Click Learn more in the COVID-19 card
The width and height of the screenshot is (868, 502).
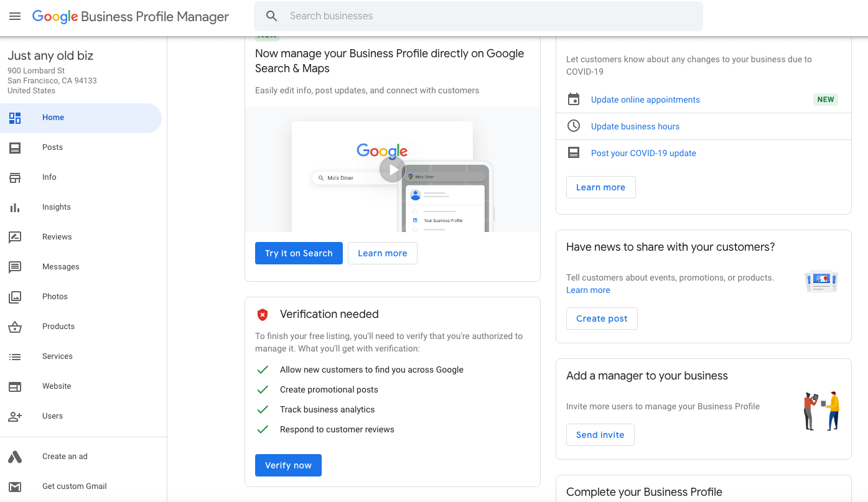pos(601,187)
